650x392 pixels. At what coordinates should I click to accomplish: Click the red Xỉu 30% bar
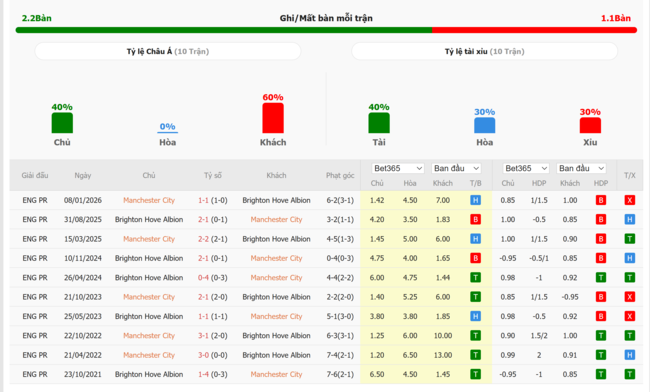point(590,126)
